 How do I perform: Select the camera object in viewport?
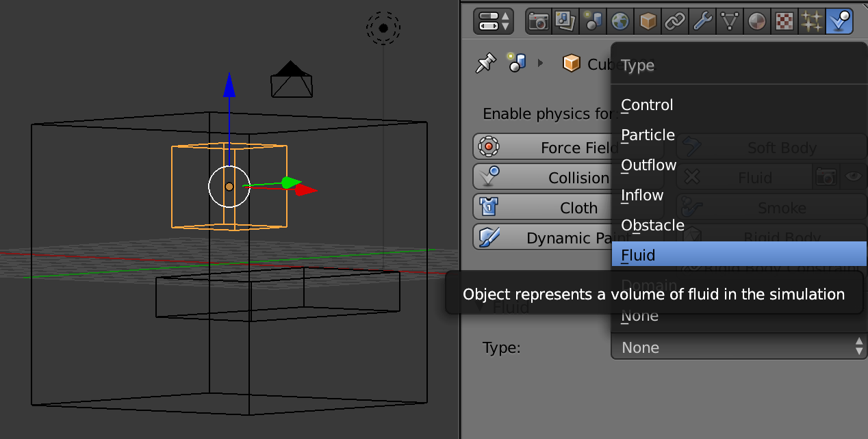coord(292,79)
